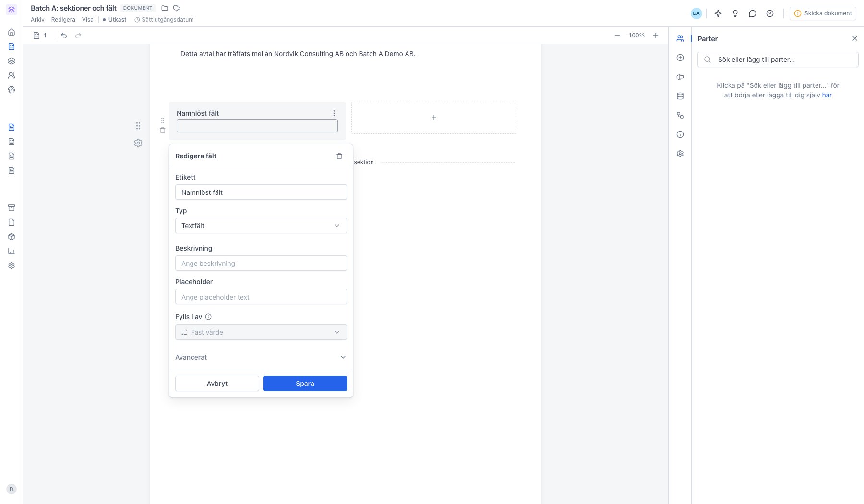Zoom in with the plus button

(656, 36)
